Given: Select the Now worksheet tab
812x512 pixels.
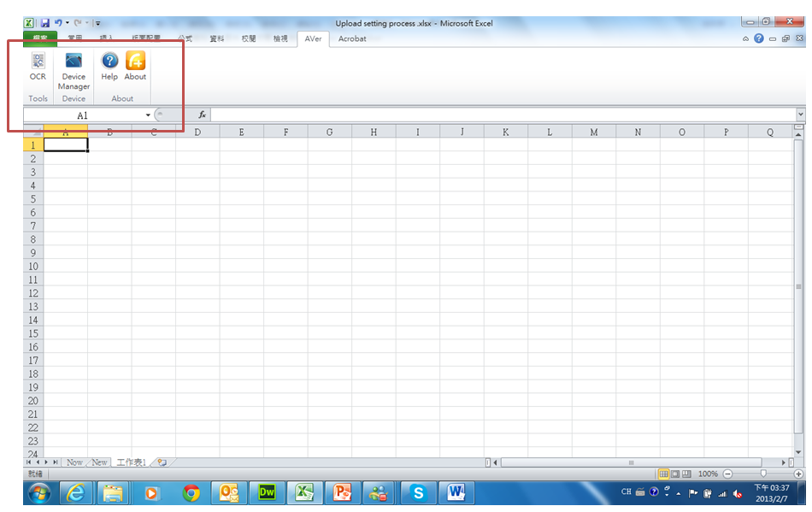Looking at the screenshot, I should [74, 462].
